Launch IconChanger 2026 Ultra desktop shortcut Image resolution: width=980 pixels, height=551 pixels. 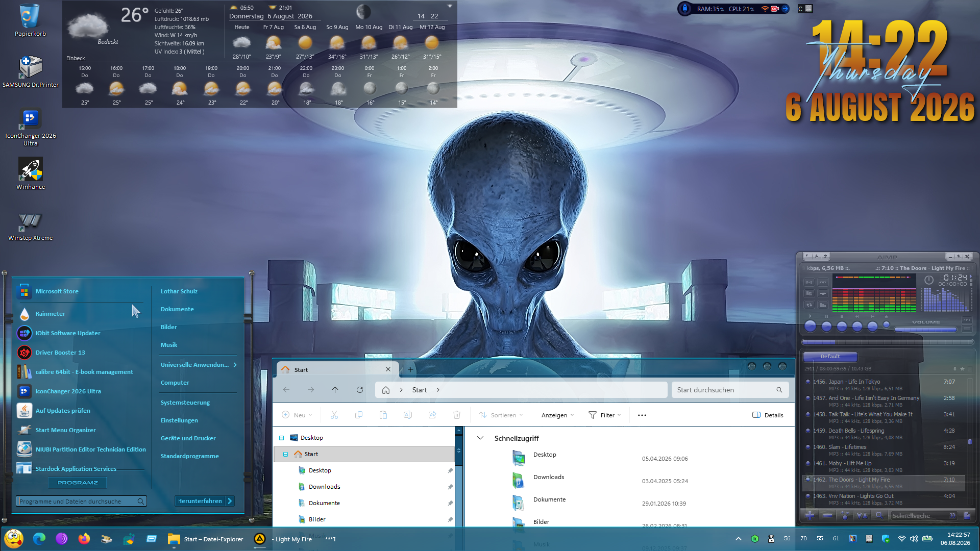31,128
